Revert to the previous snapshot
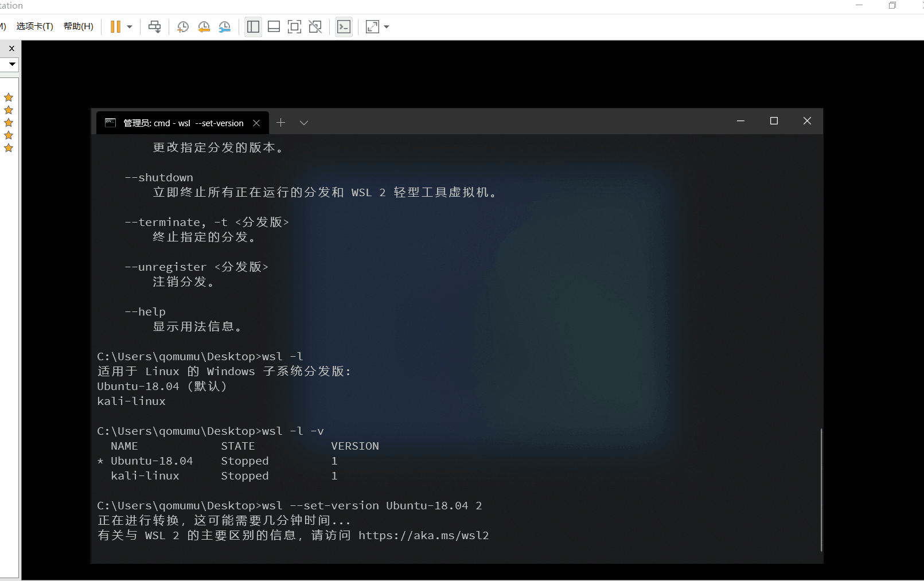Viewport: 924px width, 581px height. [204, 26]
